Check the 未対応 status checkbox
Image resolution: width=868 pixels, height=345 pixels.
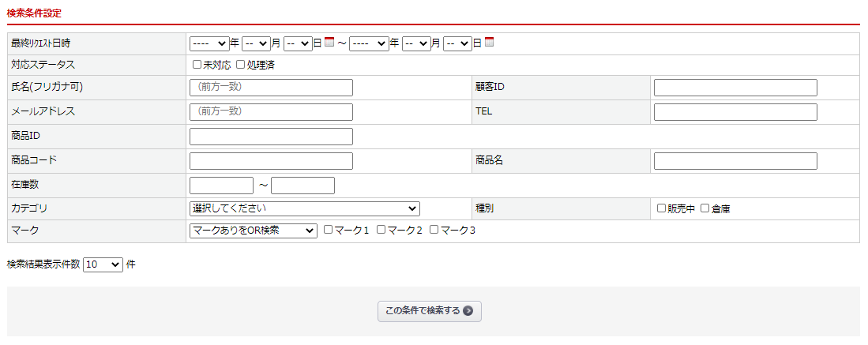(x=197, y=65)
